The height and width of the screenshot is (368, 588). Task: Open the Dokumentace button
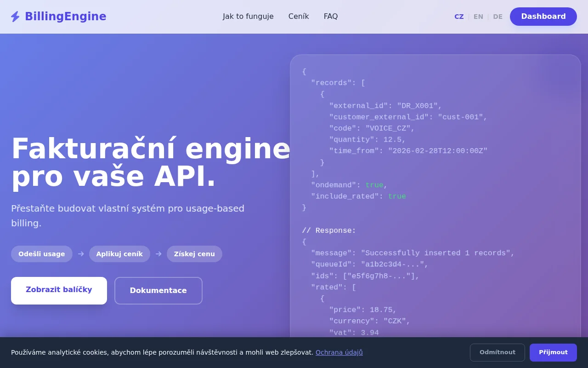pyautogui.click(x=158, y=291)
